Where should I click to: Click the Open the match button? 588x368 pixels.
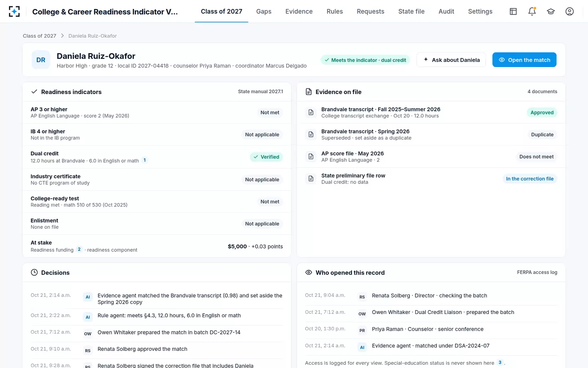click(x=524, y=60)
